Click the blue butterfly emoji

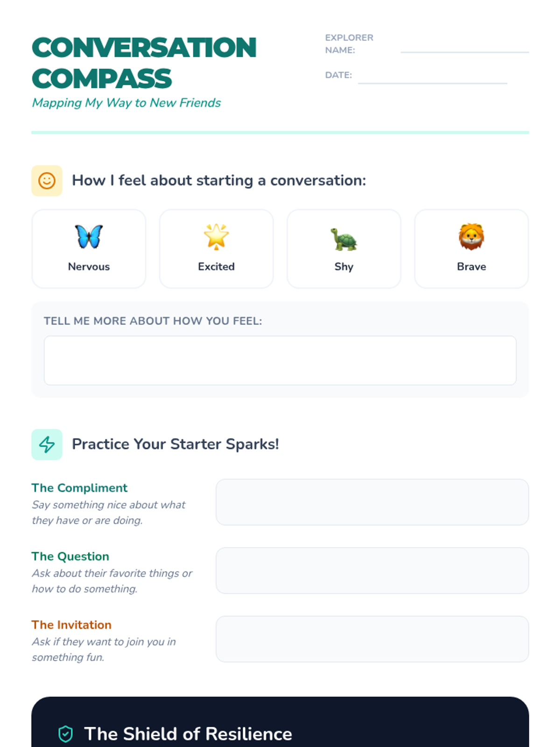(x=89, y=236)
